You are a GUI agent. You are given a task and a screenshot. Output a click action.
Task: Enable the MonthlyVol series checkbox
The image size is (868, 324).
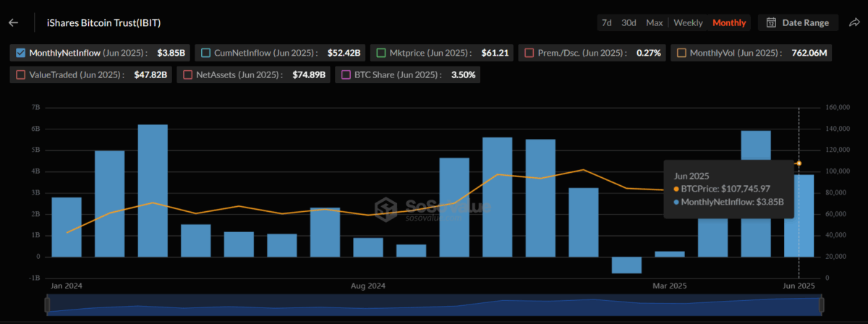tap(681, 53)
